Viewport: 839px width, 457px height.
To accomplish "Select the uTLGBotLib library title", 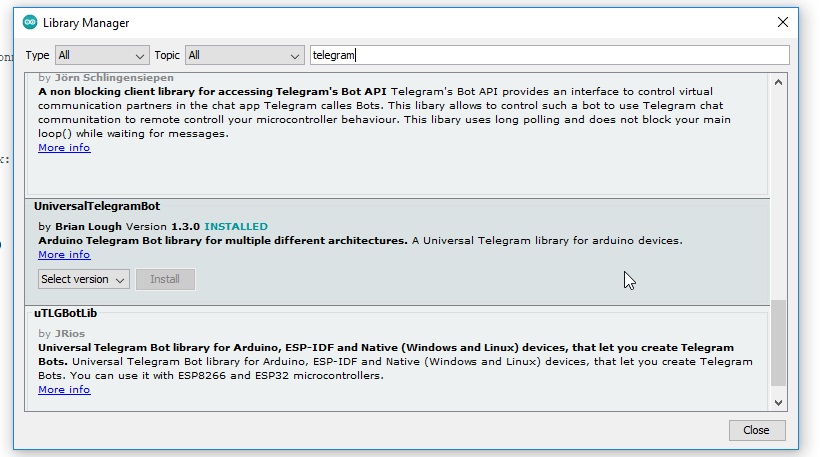I will 65,313.
